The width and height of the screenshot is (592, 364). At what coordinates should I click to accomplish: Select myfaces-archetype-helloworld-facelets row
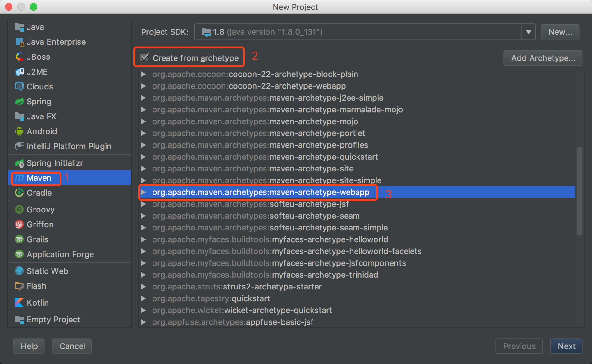pyautogui.click(x=357, y=251)
